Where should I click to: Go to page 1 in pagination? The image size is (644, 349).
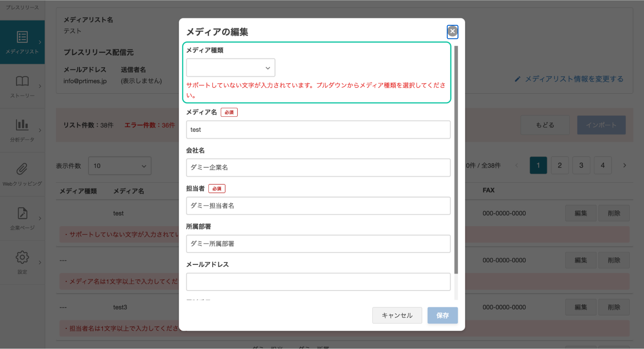tap(538, 165)
